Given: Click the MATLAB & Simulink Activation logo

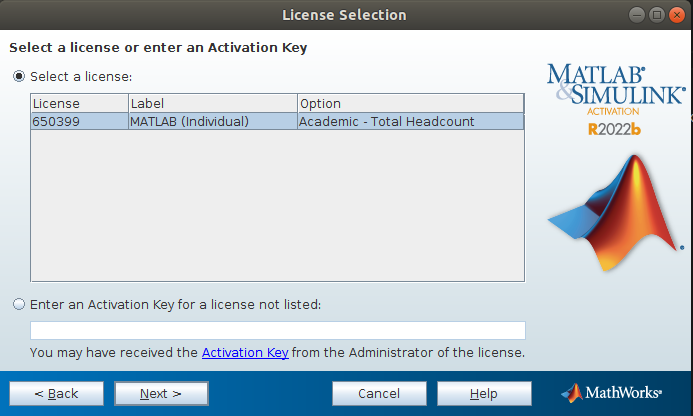Looking at the screenshot, I should pyautogui.click(x=616, y=90).
